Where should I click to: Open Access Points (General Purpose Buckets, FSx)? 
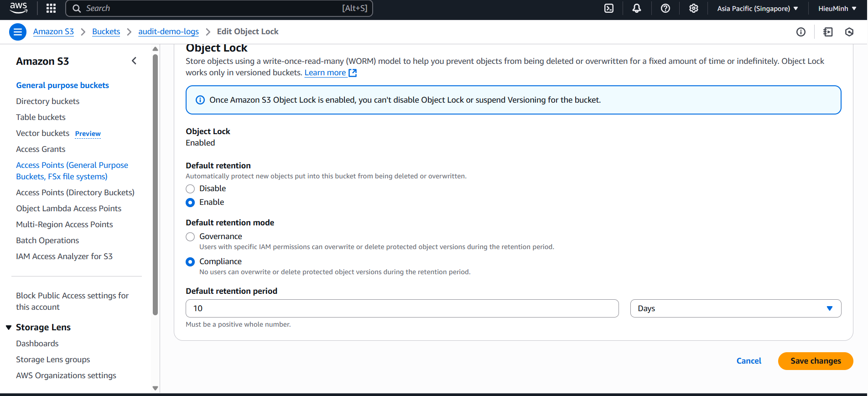(x=72, y=171)
